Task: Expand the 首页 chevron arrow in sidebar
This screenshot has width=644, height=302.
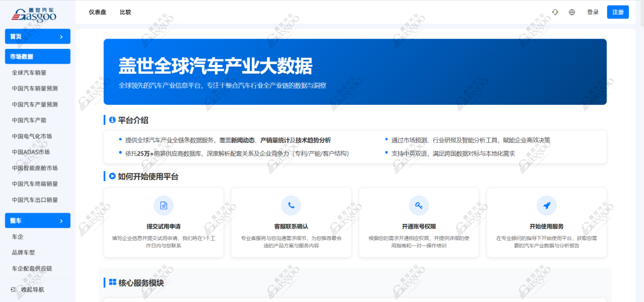Action: tap(61, 37)
